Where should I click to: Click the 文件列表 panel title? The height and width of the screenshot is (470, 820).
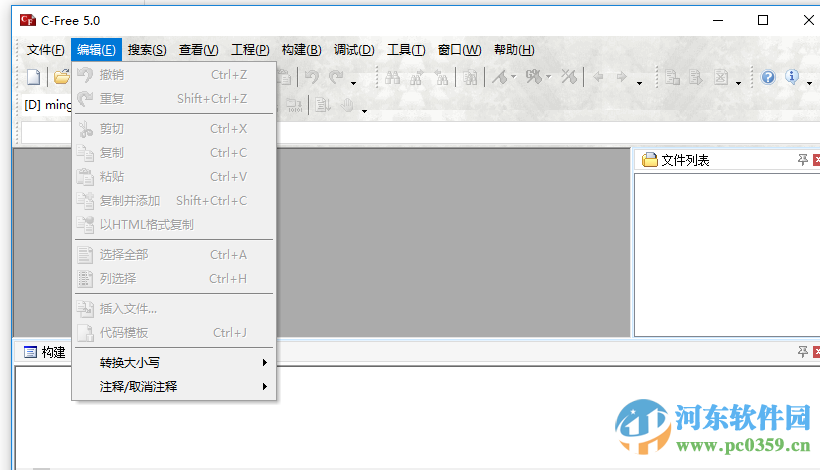pyautogui.click(x=685, y=160)
